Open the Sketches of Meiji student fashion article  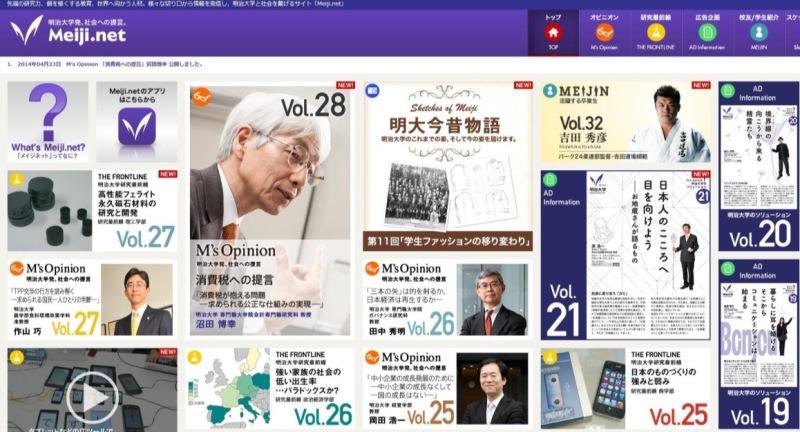447,166
